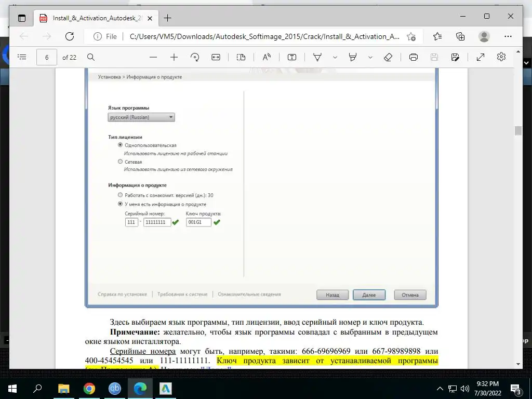Image resolution: width=532 pixels, height=399 pixels.
Task: Click the Fit to width icon
Action: (x=216, y=57)
